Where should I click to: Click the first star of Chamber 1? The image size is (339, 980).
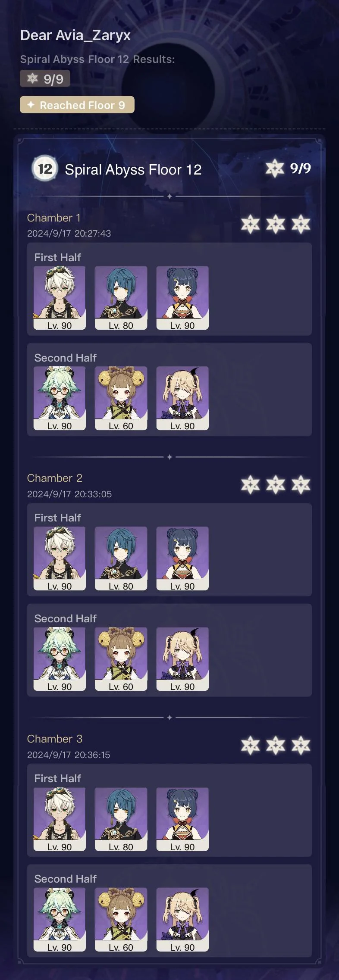250,224
